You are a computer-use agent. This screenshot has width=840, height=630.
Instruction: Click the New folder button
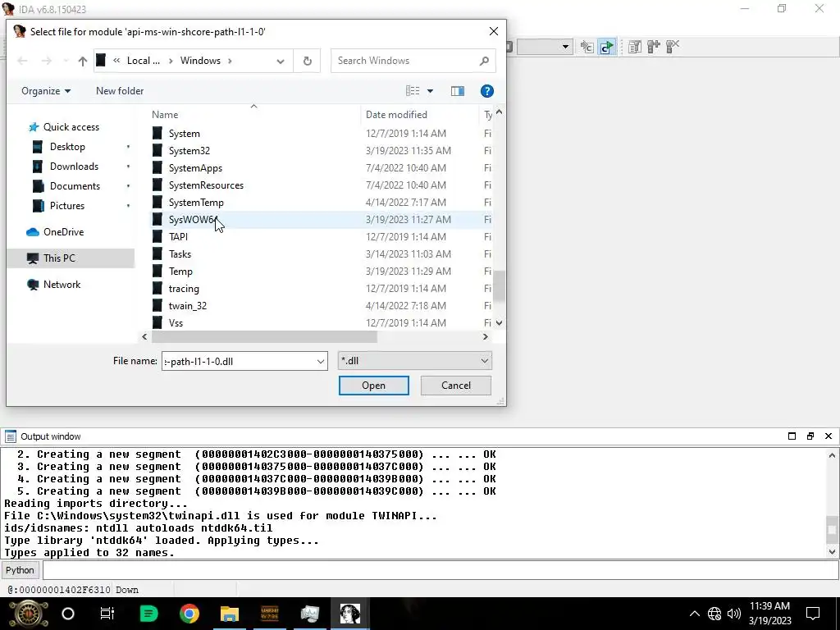pyautogui.click(x=120, y=91)
